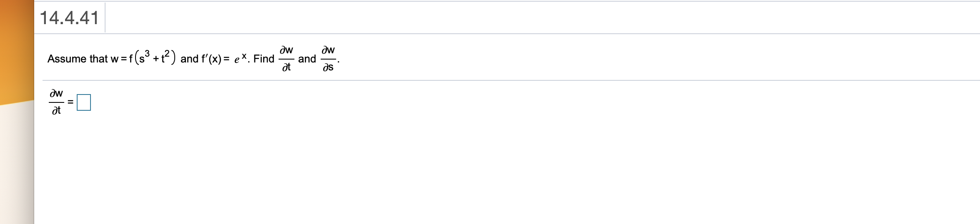Click the vertical divider right of 14.4.41
The height and width of the screenshot is (224, 980).
pos(105,17)
